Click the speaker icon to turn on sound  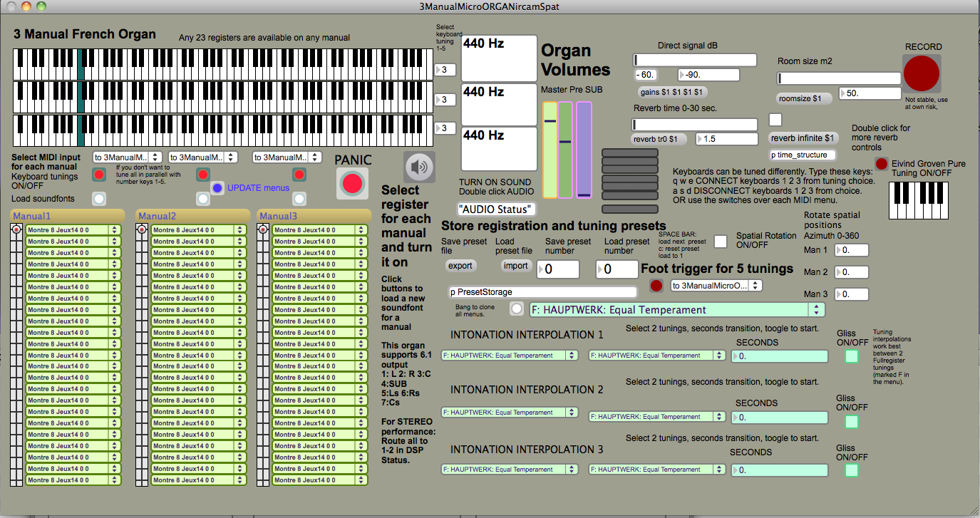(x=419, y=167)
